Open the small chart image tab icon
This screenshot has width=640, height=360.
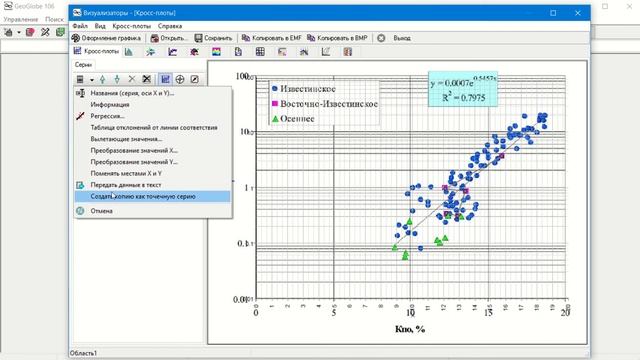tap(282, 52)
